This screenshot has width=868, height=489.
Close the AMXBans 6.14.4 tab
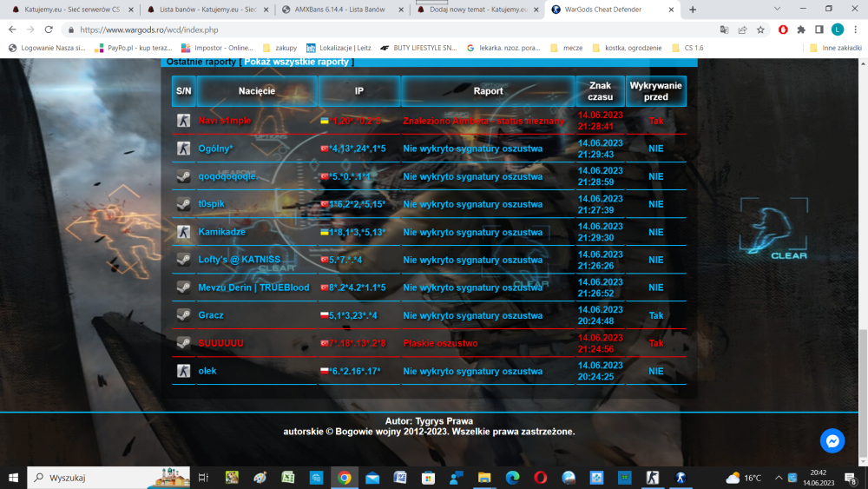pos(401,10)
